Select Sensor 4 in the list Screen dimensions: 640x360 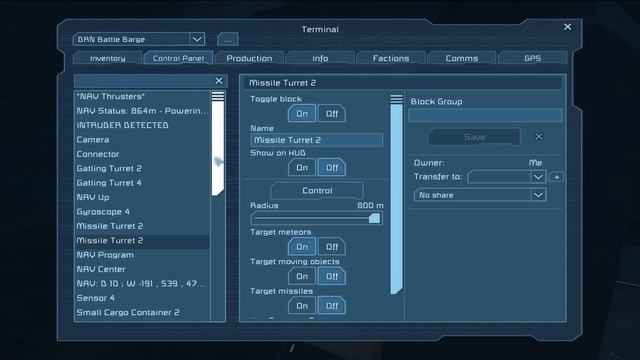(x=142, y=298)
